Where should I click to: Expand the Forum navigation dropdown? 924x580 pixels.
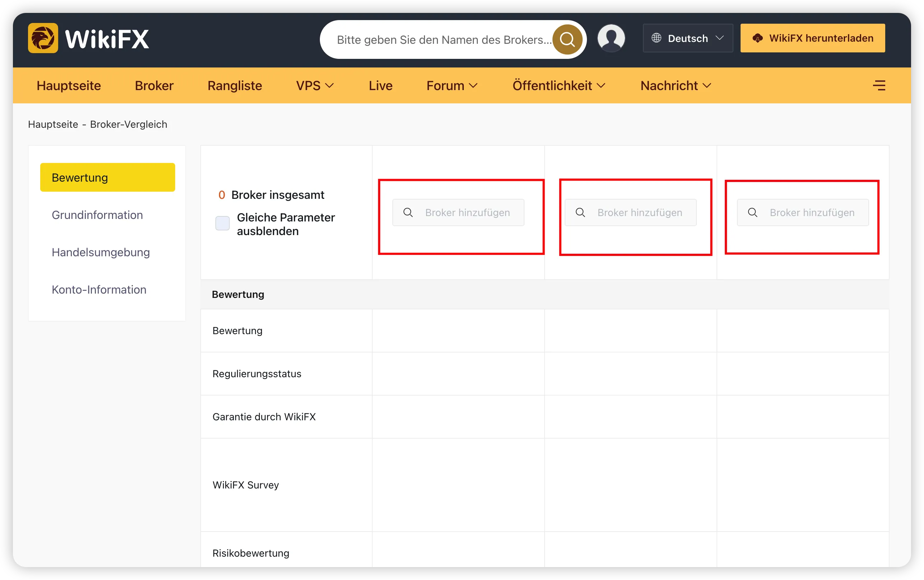click(x=452, y=85)
